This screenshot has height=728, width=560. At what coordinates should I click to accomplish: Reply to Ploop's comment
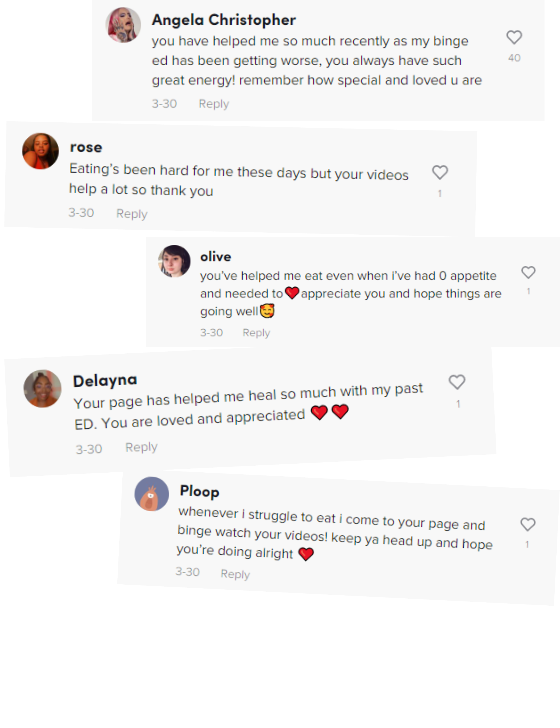(x=235, y=574)
